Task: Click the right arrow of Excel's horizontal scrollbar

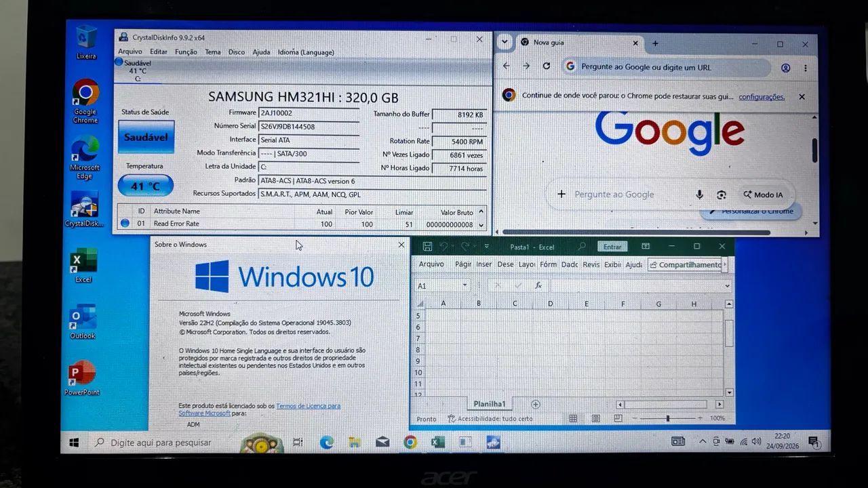Action: coord(719,405)
